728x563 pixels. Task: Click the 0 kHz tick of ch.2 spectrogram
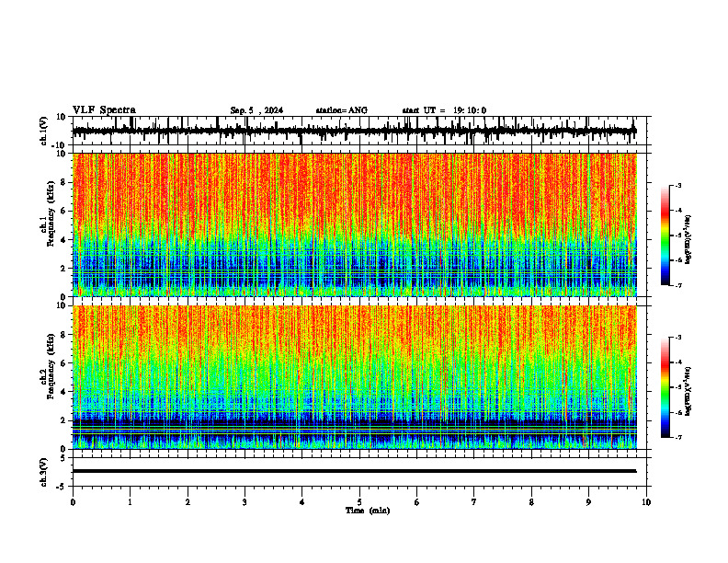63,449
